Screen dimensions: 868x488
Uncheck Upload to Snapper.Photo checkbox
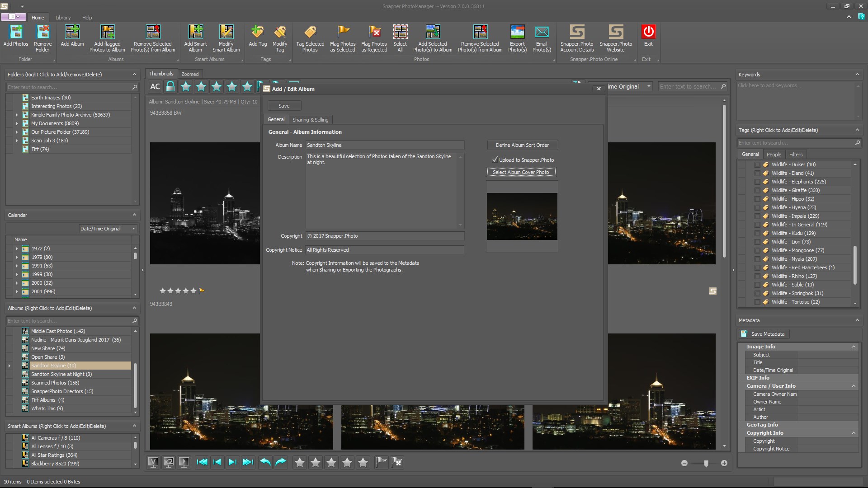click(x=495, y=160)
